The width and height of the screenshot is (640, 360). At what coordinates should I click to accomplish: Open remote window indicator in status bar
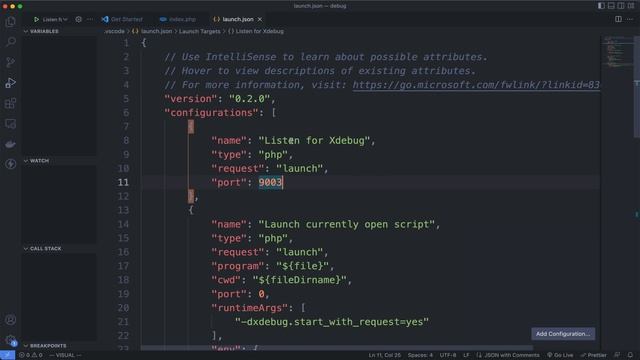tap(7, 355)
